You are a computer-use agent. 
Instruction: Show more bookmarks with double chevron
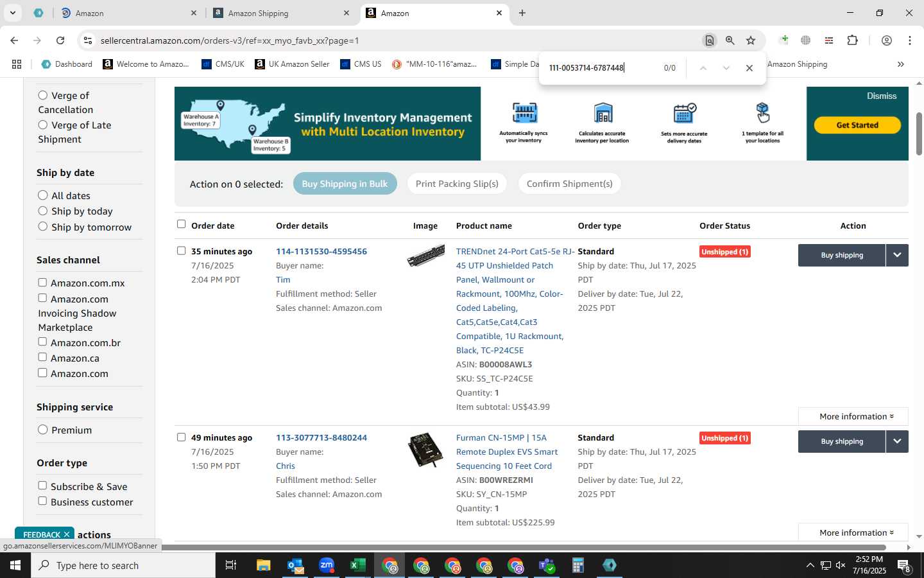pos(900,64)
